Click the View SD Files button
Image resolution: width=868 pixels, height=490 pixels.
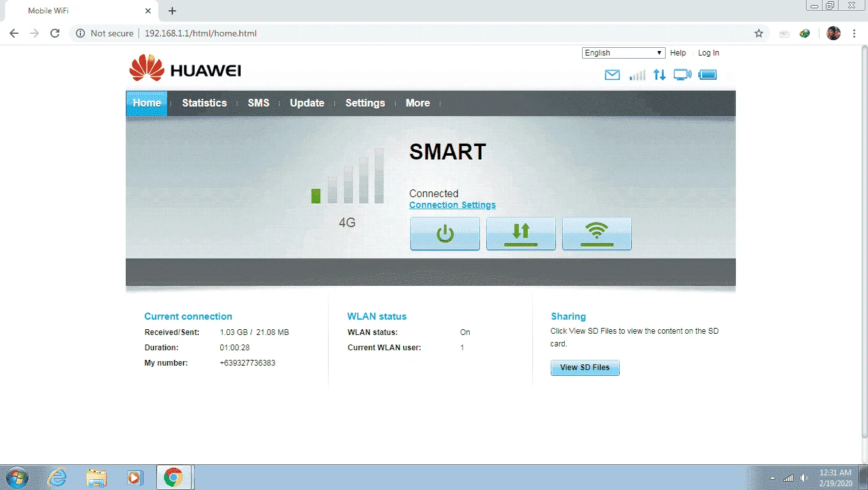(585, 367)
